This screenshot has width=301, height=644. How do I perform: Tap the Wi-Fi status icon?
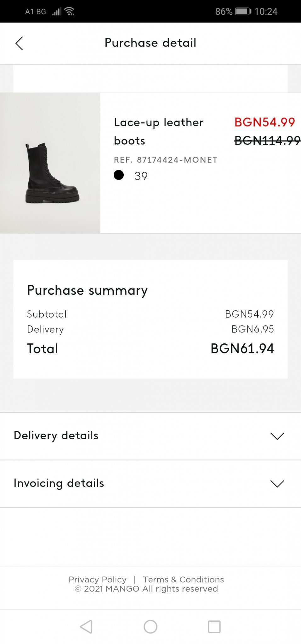(69, 12)
